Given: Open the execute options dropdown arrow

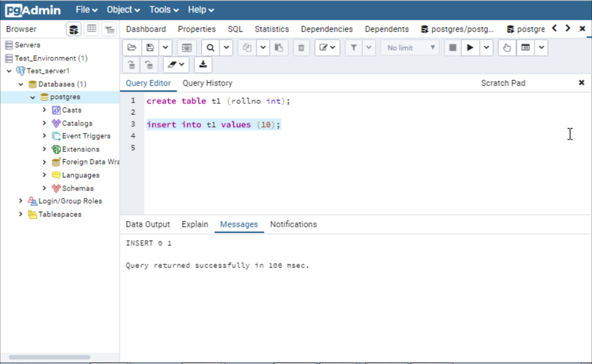Looking at the screenshot, I should click(x=486, y=48).
